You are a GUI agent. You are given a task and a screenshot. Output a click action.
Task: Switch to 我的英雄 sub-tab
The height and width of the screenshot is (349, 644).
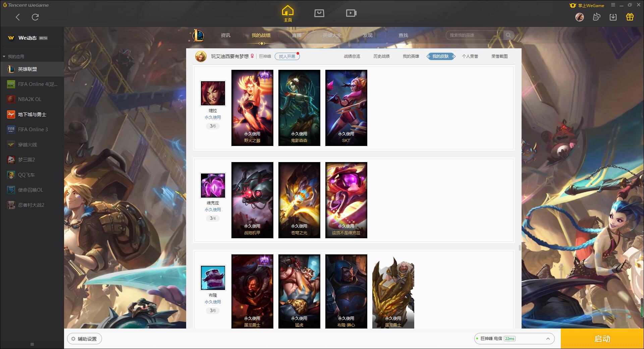coord(411,56)
